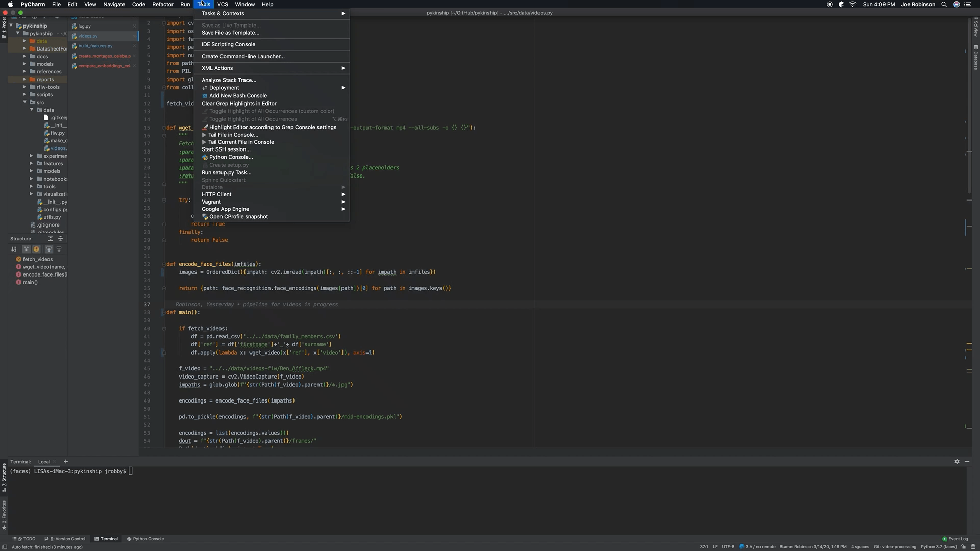Choose Start SSH session... menu item

click(x=226, y=149)
